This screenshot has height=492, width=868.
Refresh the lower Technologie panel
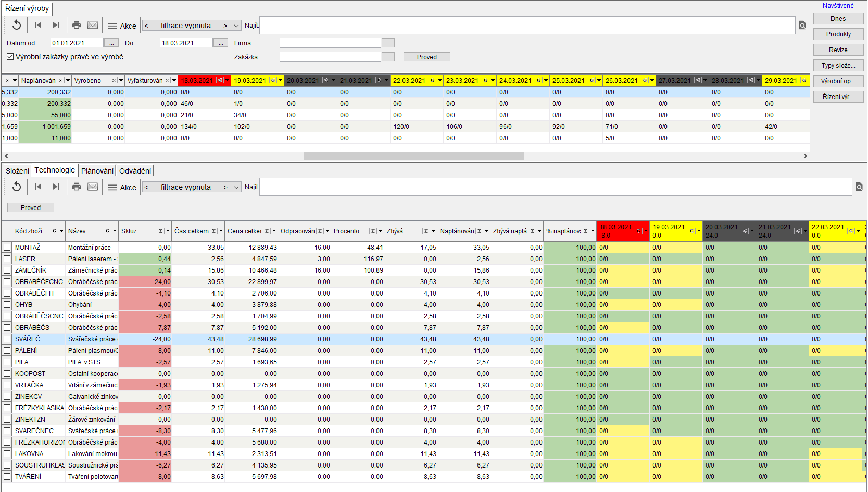(x=17, y=187)
